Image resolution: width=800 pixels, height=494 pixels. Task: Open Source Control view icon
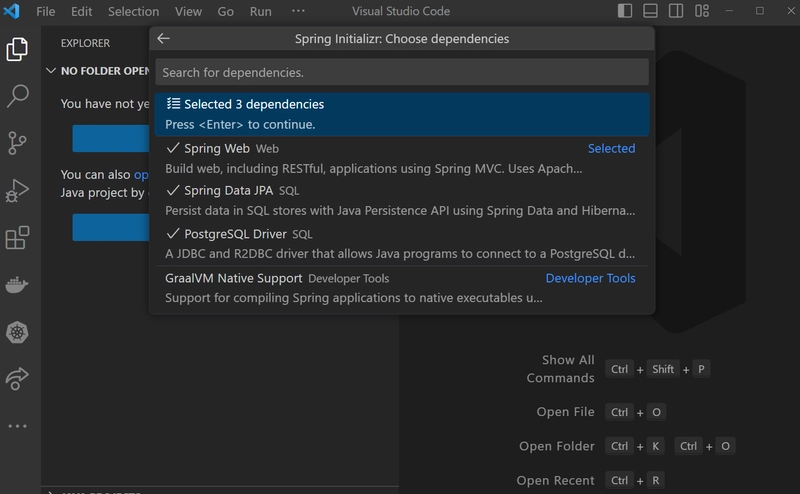coord(17,143)
